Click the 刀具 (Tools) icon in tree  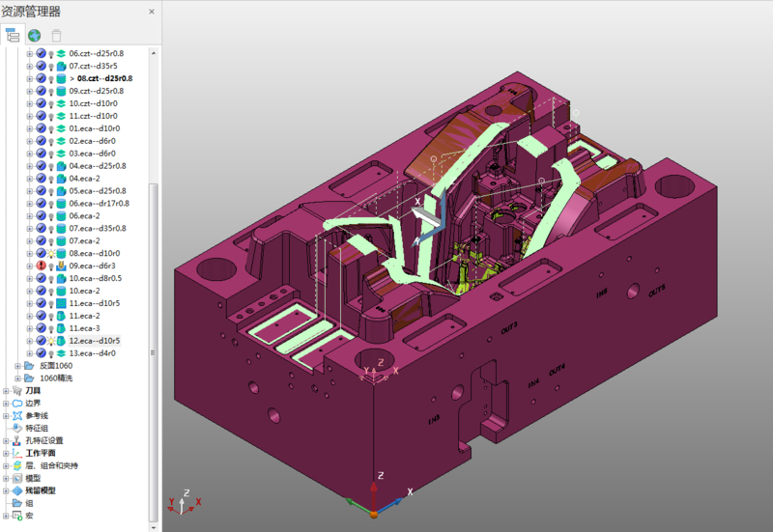pyautogui.click(x=16, y=390)
